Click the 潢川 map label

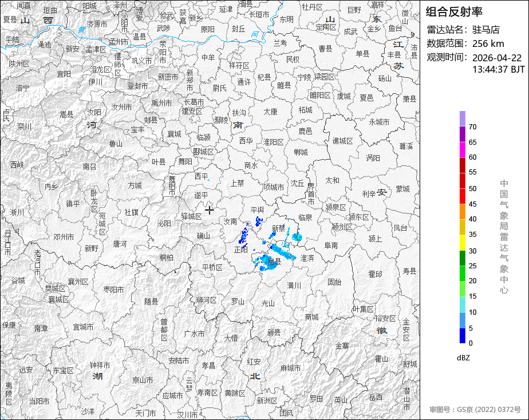294,286
